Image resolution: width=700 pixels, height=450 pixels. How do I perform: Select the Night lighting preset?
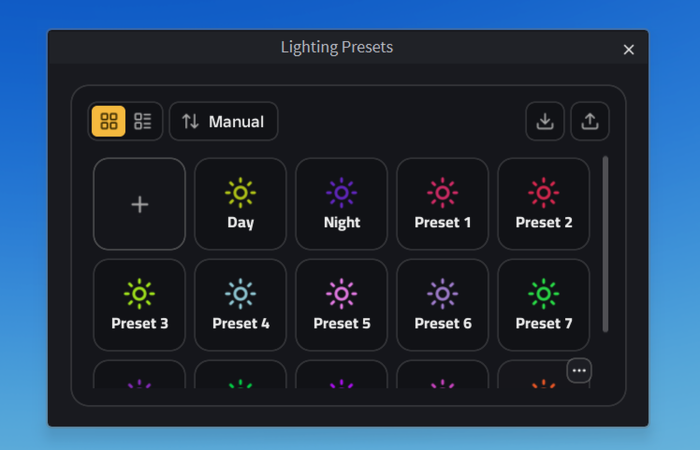(342, 204)
